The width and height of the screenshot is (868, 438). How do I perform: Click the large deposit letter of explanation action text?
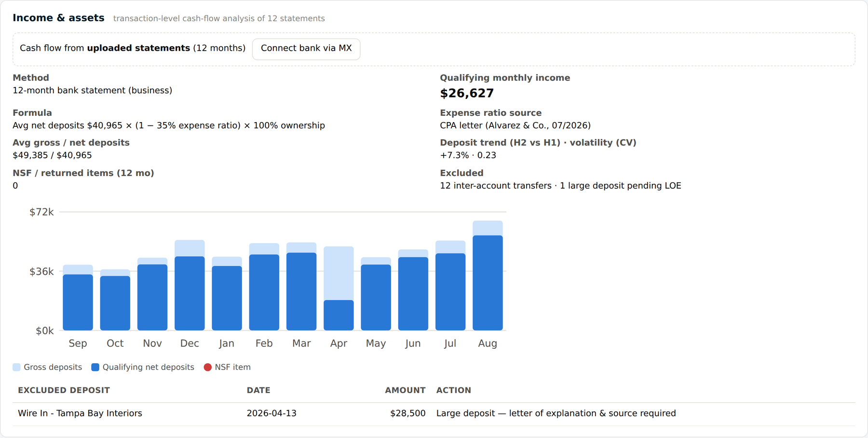click(556, 413)
